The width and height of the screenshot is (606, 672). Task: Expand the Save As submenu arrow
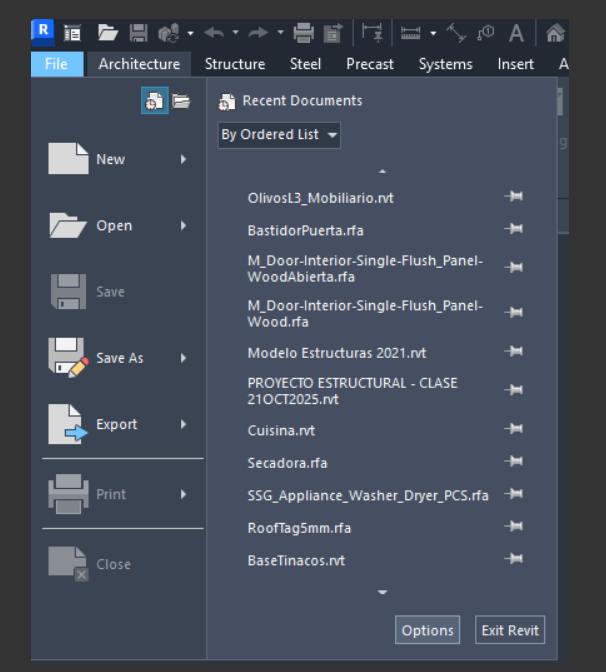click(183, 358)
